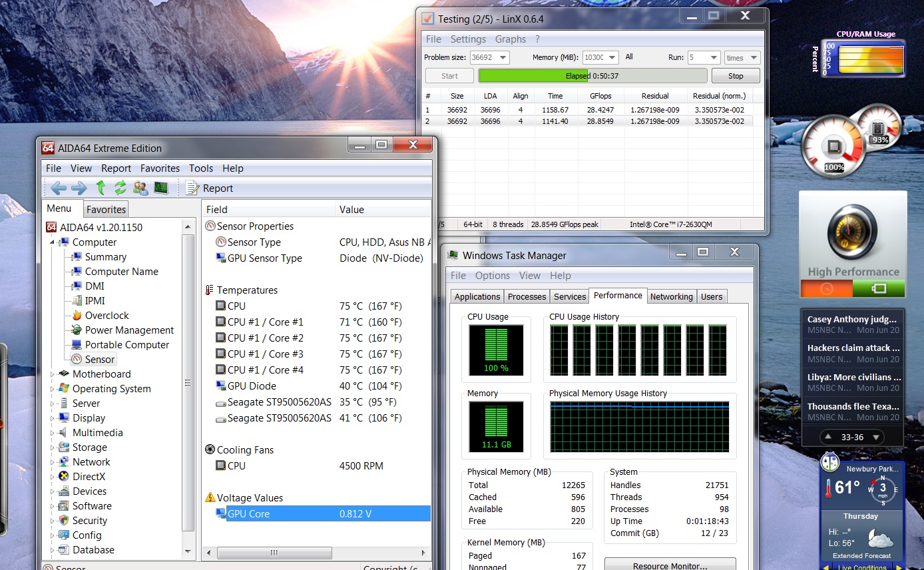Select the IPMI icon in AIDA64 tree
Viewport: 924px width, 570px height.
tap(77, 301)
